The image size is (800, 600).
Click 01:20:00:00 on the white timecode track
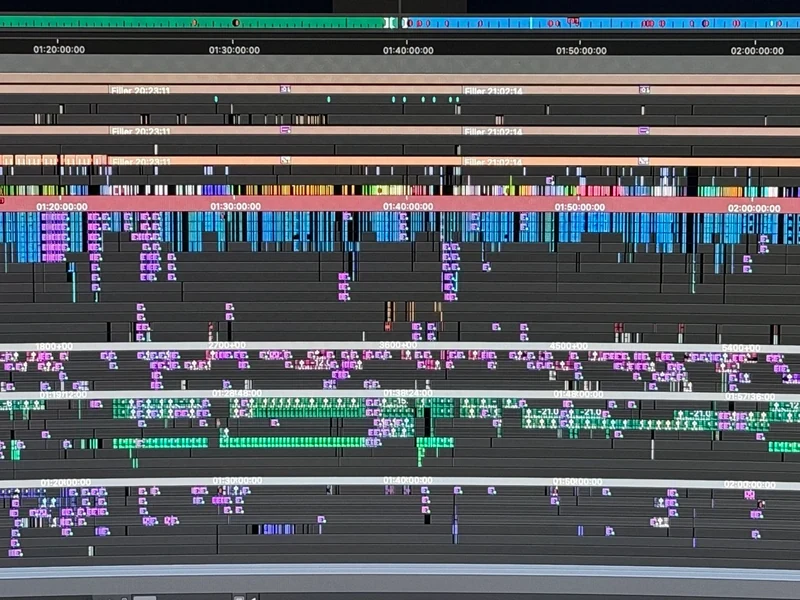click(66, 482)
